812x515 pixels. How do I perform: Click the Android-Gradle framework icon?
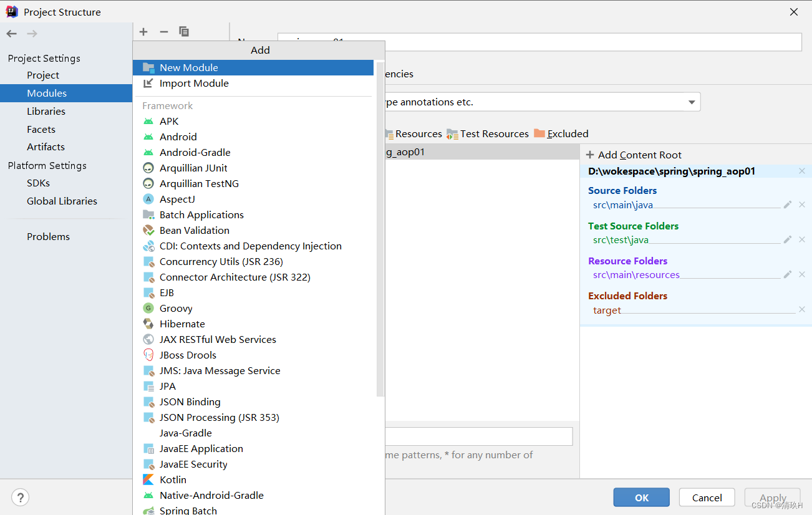coord(148,152)
